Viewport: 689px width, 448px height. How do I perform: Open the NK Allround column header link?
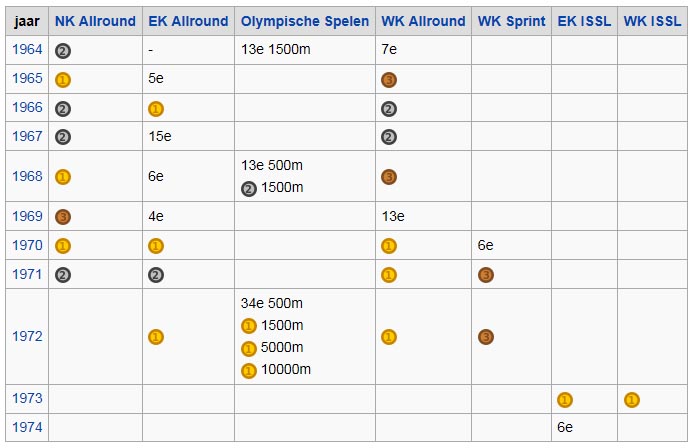point(95,21)
